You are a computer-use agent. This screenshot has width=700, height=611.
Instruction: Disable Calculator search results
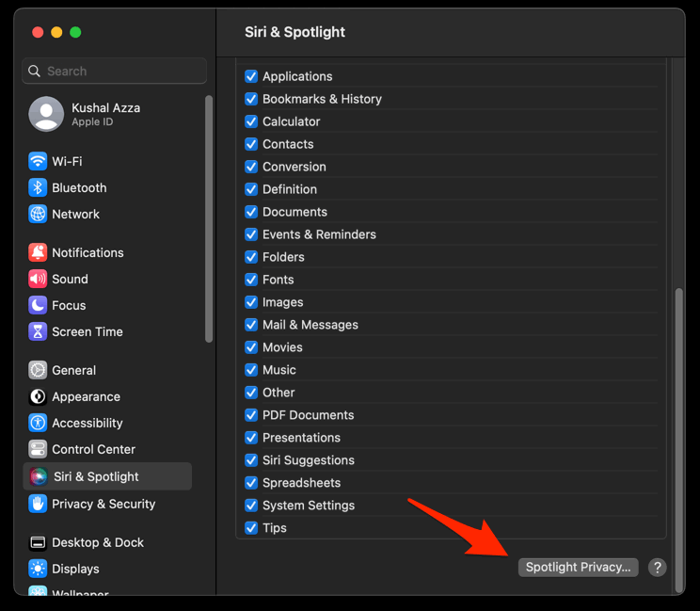coord(251,121)
